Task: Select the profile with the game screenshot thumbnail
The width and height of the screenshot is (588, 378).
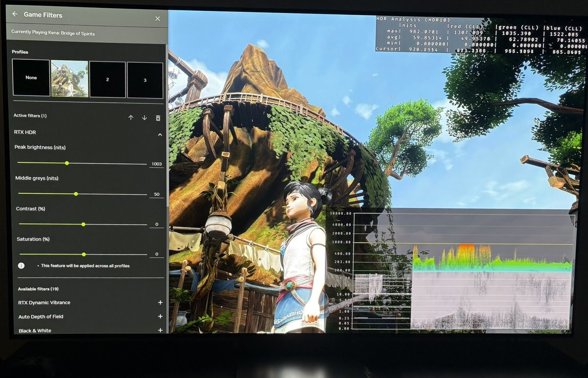Action: point(70,78)
